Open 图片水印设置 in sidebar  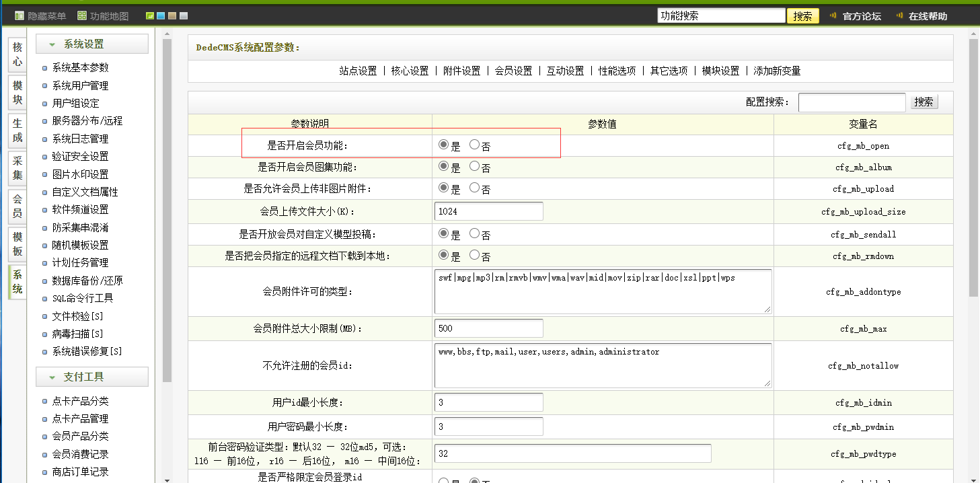point(80,174)
